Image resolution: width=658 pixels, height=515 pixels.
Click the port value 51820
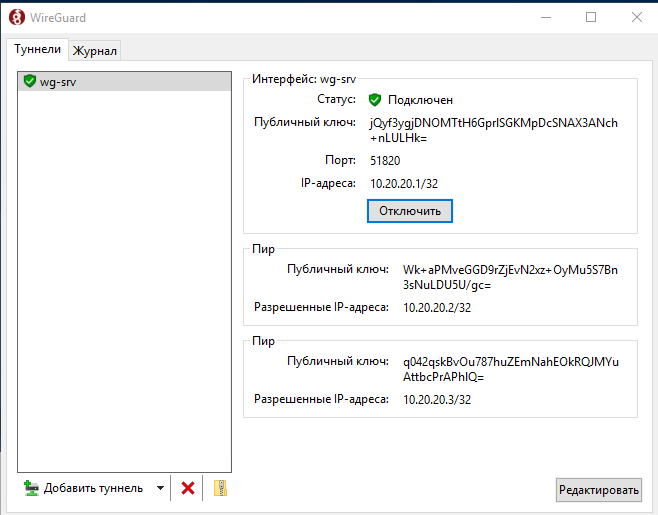pyautogui.click(x=385, y=161)
